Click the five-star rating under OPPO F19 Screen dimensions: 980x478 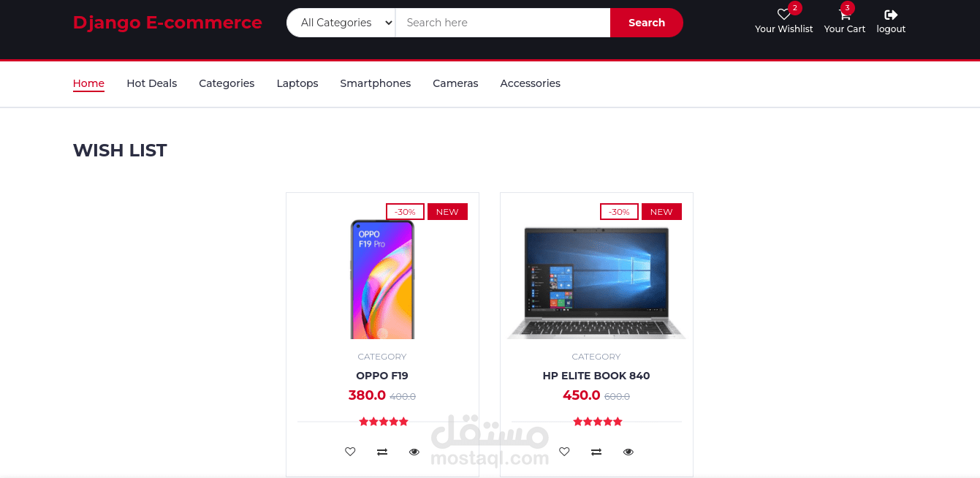pos(384,422)
